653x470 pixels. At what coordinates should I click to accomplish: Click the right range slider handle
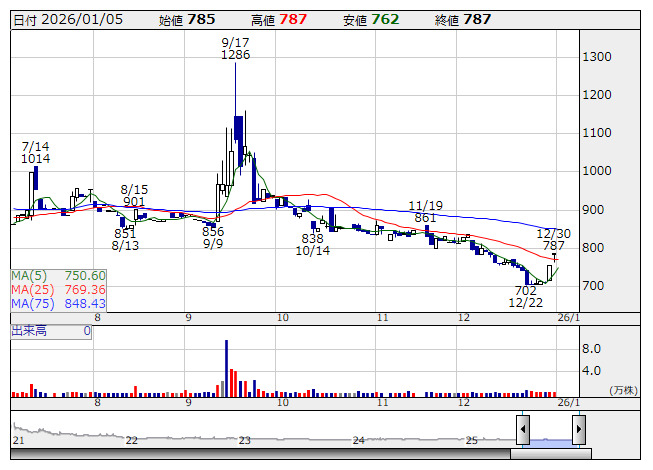coord(578,429)
